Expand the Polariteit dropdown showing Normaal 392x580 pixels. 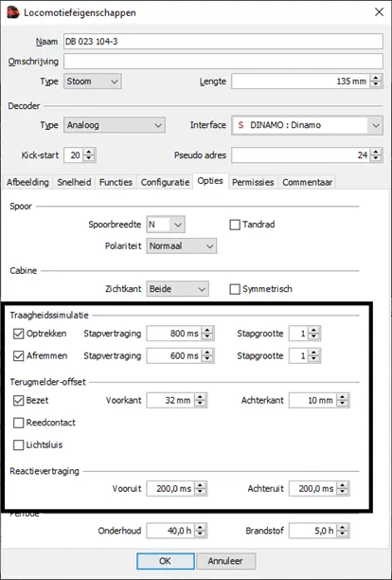pos(182,246)
